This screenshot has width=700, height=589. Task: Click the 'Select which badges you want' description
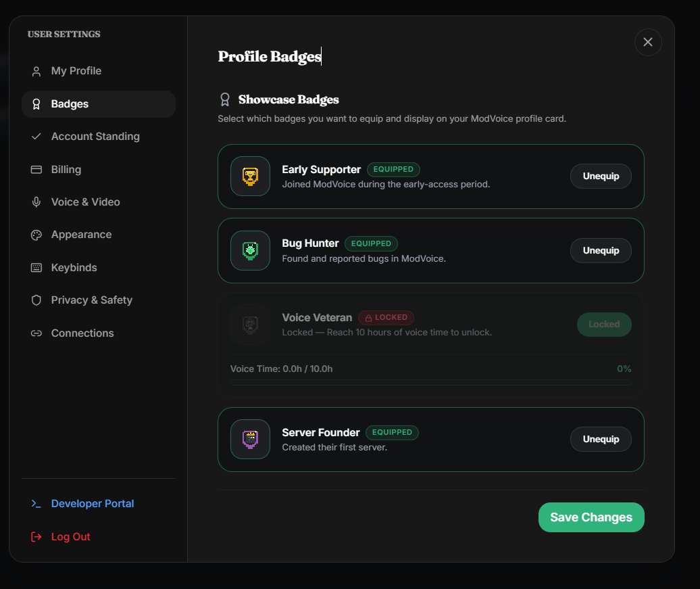tap(392, 119)
